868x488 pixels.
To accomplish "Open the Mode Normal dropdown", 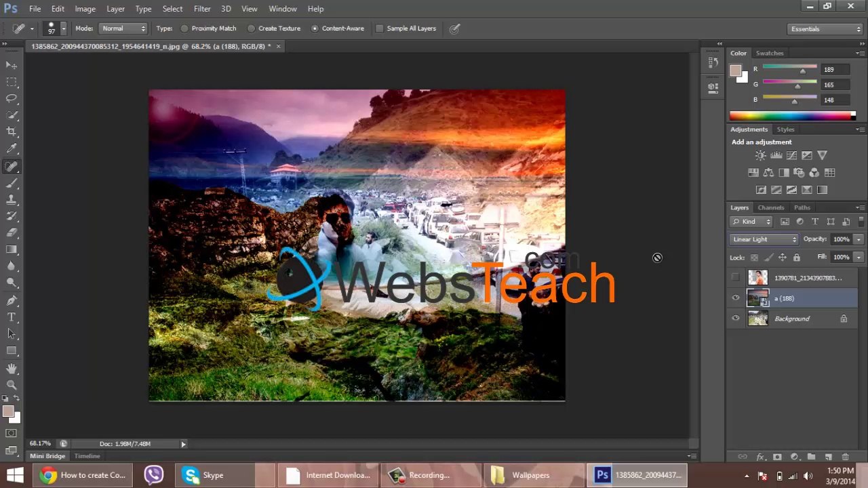I will tap(123, 28).
